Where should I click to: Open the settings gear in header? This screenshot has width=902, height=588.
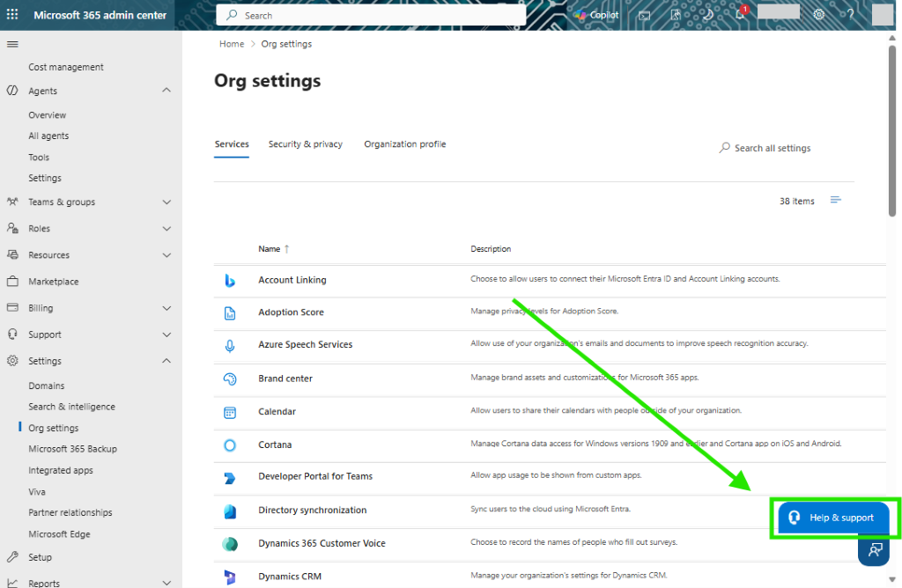point(818,15)
